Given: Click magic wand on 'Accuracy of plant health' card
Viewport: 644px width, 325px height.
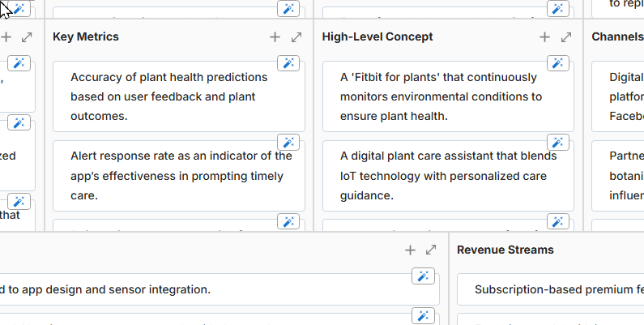Looking at the screenshot, I should pyautogui.click(x=288, y=63).
